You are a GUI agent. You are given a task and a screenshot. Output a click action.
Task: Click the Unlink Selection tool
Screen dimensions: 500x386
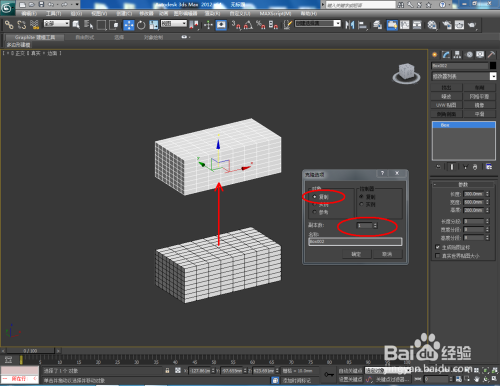coord(22,25)
